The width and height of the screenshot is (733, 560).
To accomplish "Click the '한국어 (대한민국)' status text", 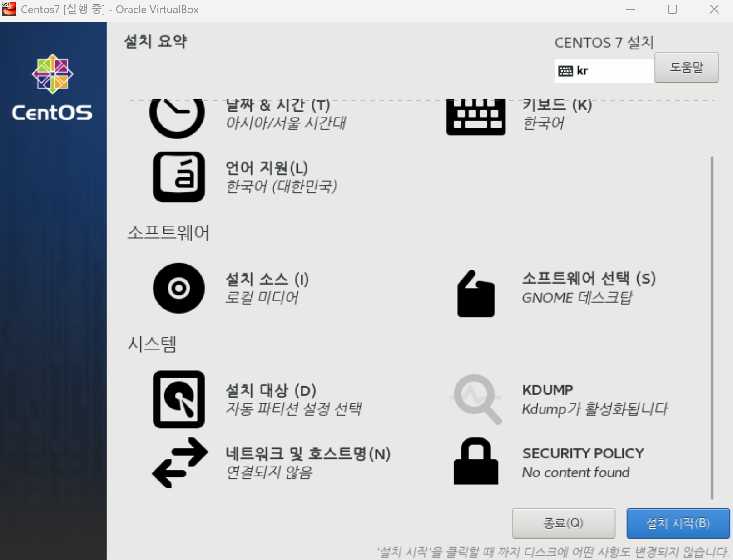I will tap(282, 187).
